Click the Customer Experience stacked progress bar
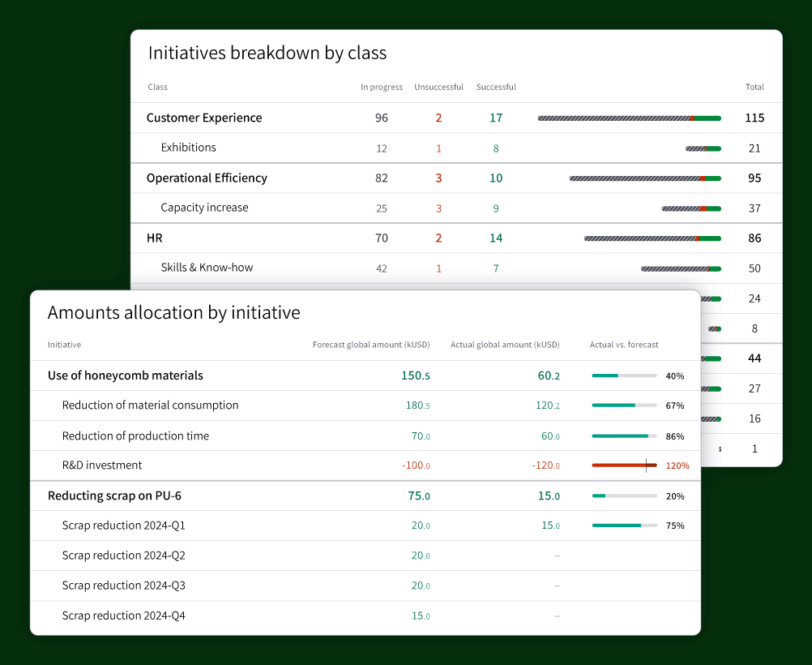 [x=629, y=118]
